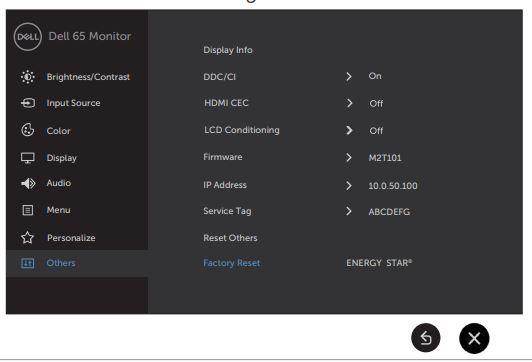Open the Input Source menu
Screen dimensions: 532x362
coord(73,103)
